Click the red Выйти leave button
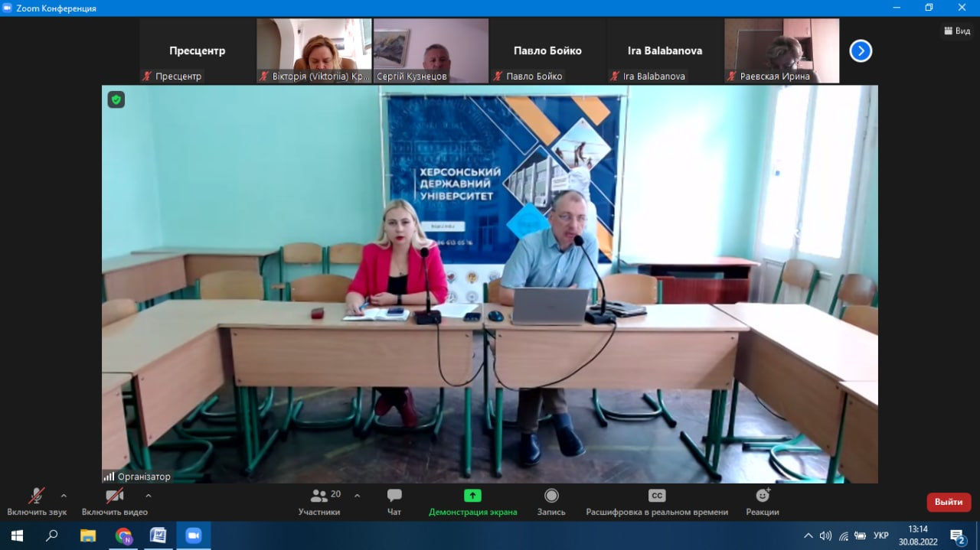Image resolution: width=980 pixels, height=550 pixels. (949, 502)
